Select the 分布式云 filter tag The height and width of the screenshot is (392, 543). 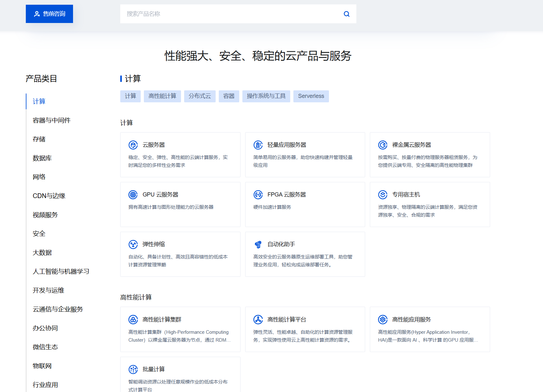pos(200,96)
